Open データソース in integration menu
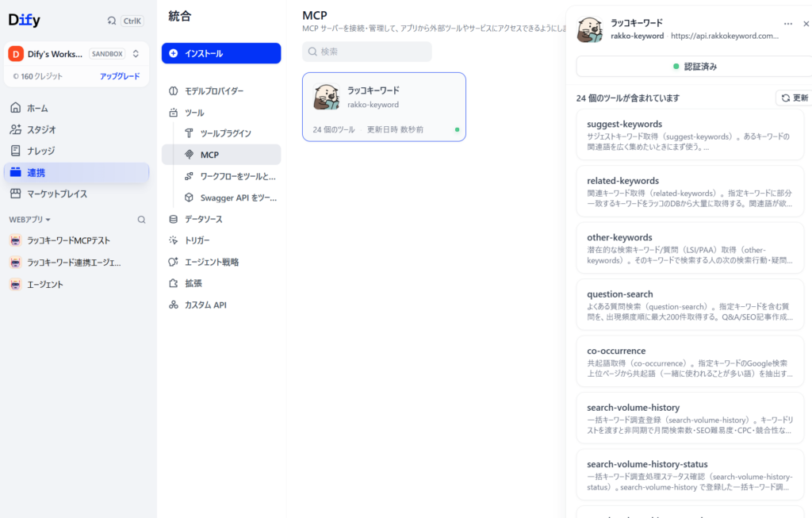 point(221,219)
